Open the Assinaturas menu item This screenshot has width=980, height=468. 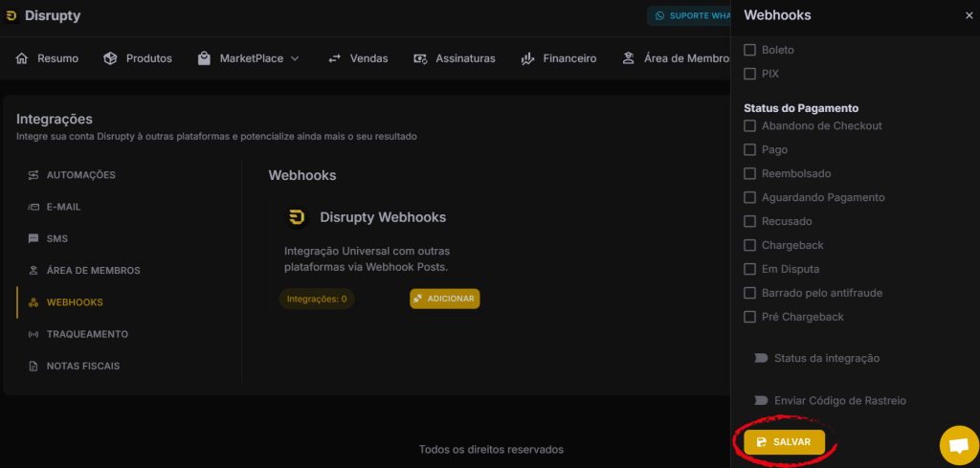click(x=455, y=58)
